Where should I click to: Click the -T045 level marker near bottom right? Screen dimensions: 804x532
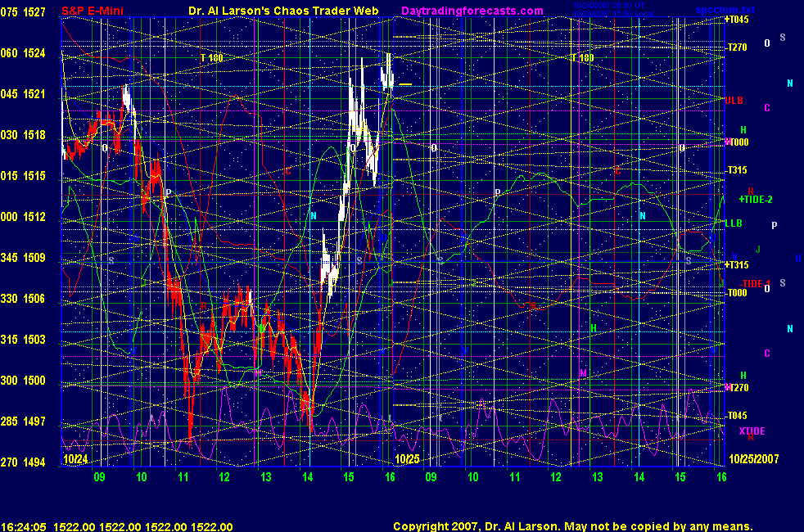pyautogui.click(x=737, y=416)
